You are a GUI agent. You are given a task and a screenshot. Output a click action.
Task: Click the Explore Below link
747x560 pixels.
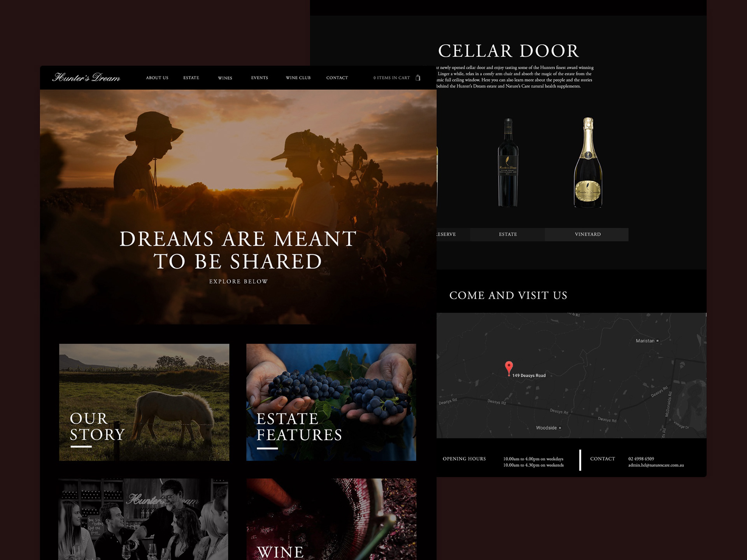coord(238,281)
